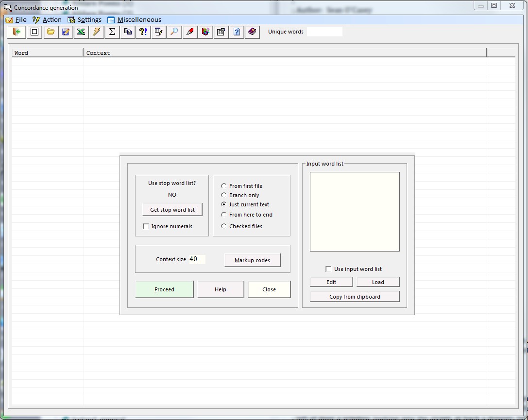Click the Context size input field
This screenshot has width=528, height=420.
[x=197, y=259]
